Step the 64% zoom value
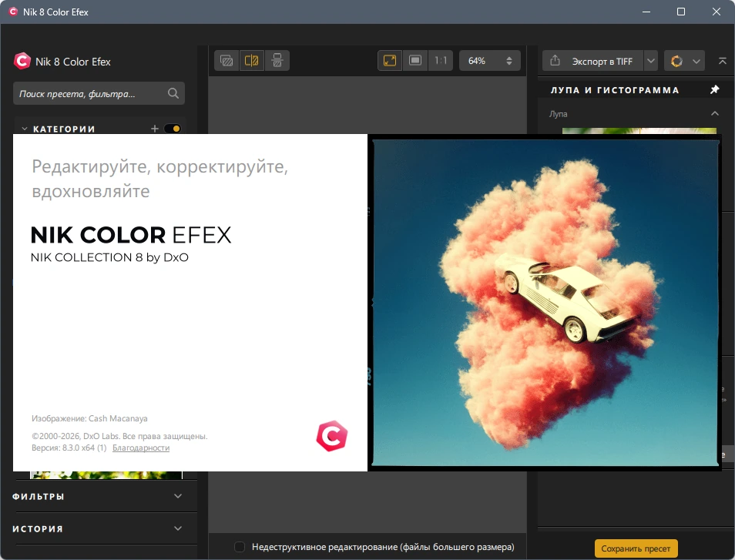This screenshot has width=735, height=560. click(x=509, y=60)
